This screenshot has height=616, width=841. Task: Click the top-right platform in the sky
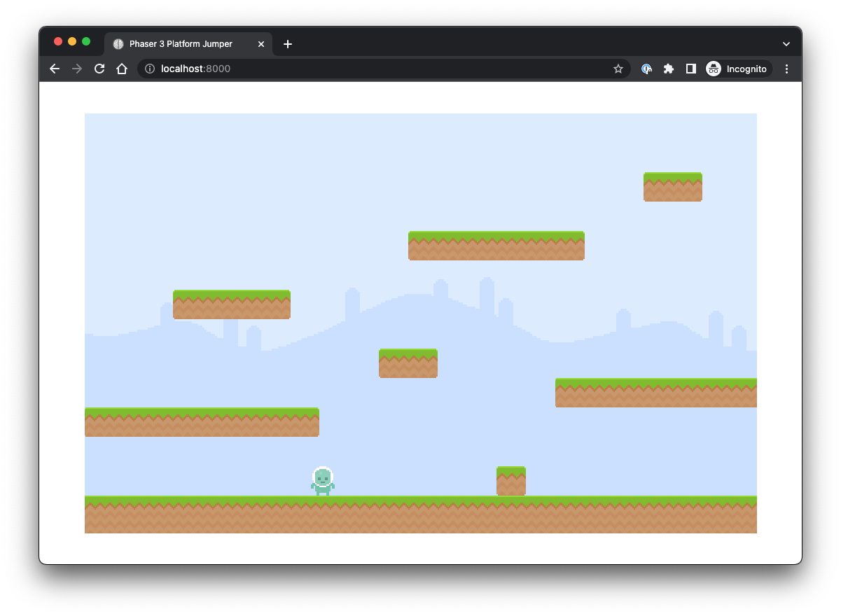(672, 186)
